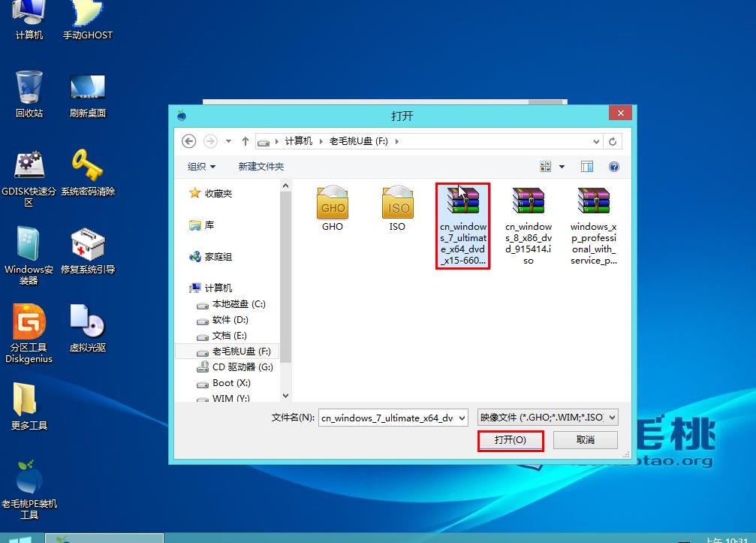
Task: Click the Help icon in the dialog toolbar
Action: pyautogui.click(x=613, y=166)
